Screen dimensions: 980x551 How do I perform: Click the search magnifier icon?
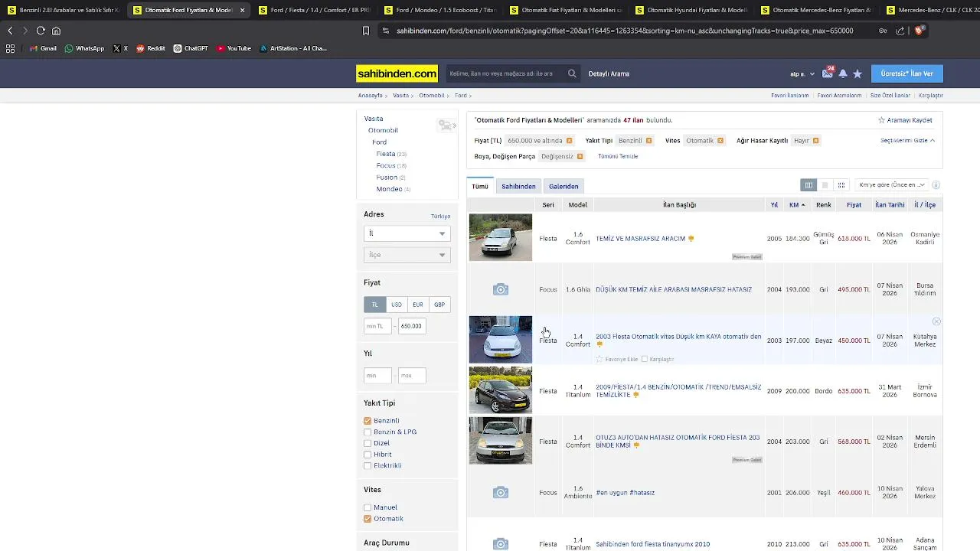pos(572,73)
